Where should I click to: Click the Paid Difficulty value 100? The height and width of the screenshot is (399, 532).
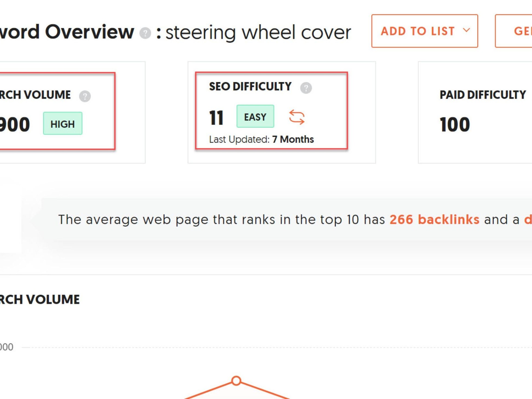pyautogui.click(x=454, y=124)
